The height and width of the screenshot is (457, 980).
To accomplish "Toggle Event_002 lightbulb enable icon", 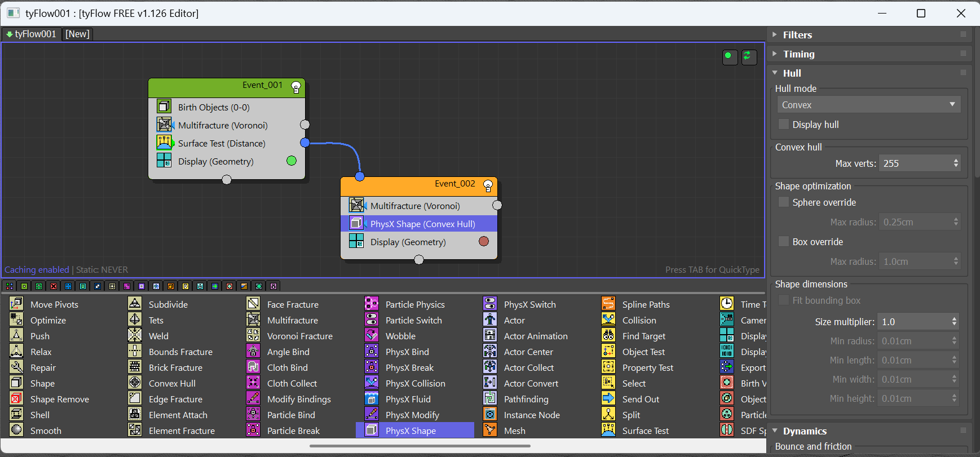I will click(x=488, y=185).
